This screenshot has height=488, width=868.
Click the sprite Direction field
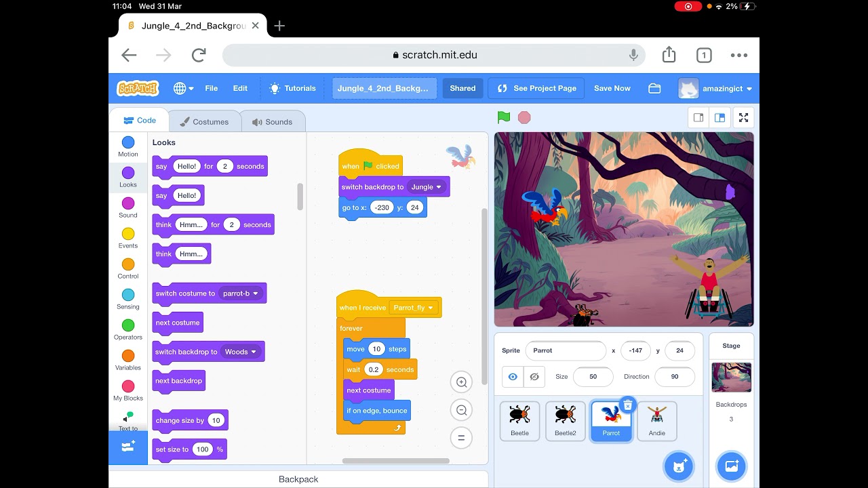tap(675, 377)
